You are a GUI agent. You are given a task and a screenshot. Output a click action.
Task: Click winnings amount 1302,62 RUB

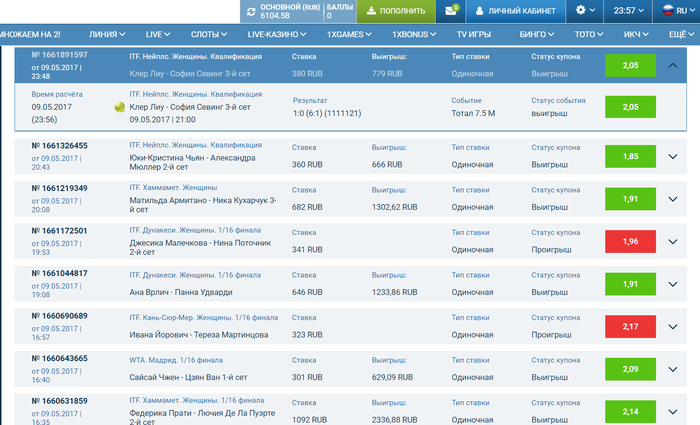coord(394,207)
